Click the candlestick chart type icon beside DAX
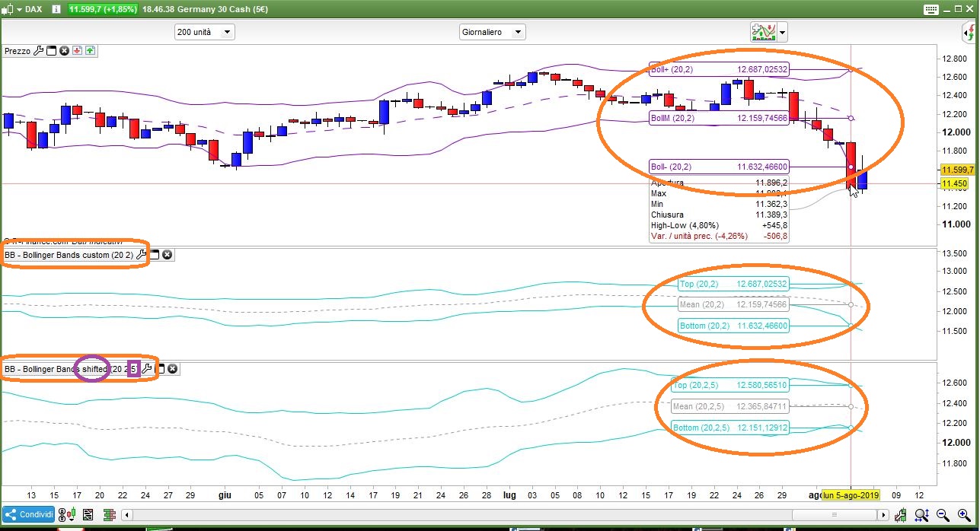The width and height of the screenshot is (980, 531). [x=7, y=10]
